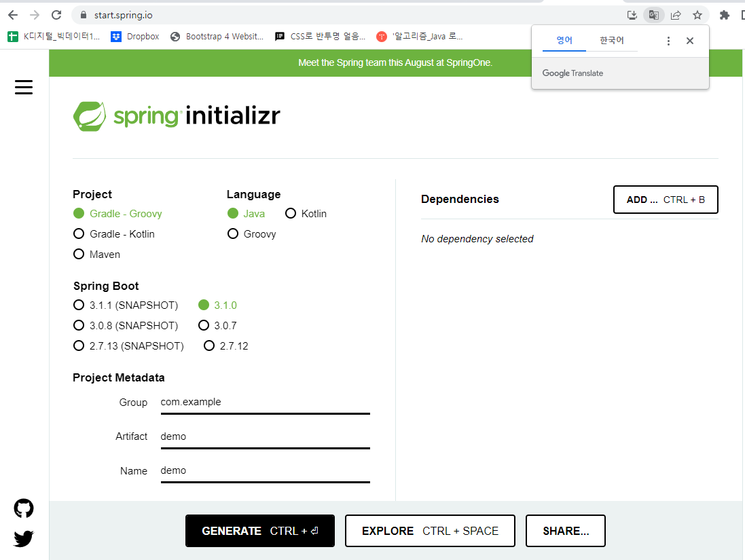Switch translate tab to 한국어
The width and height of the screenshot is (745, 560).
coord(611,40)
